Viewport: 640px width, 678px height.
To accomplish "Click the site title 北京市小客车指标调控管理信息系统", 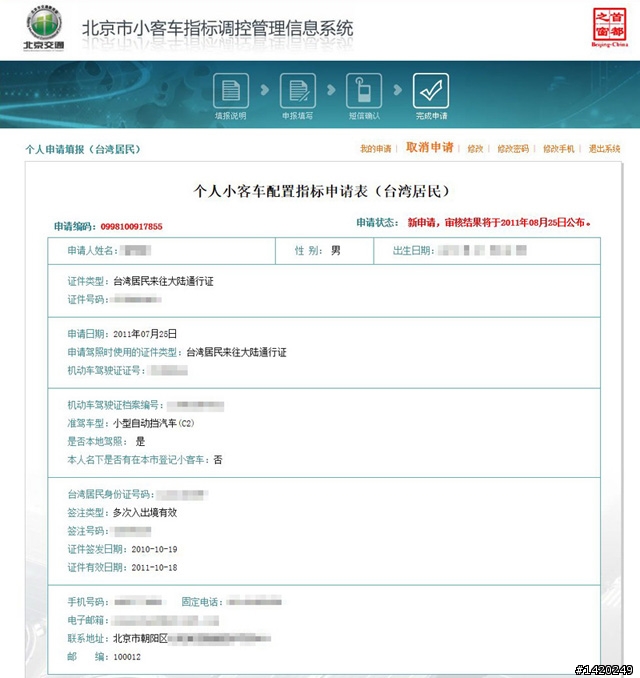I will [218, 29].
